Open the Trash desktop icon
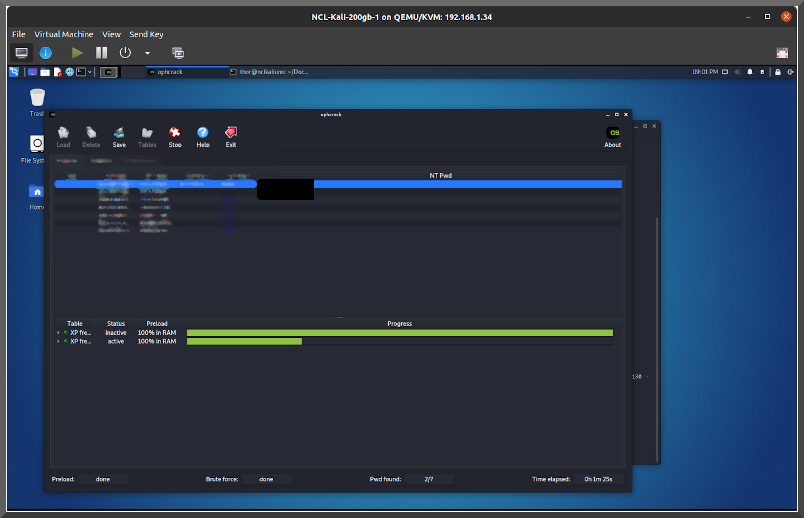Viewport: 804px width, 518px height. coord(37,100)
